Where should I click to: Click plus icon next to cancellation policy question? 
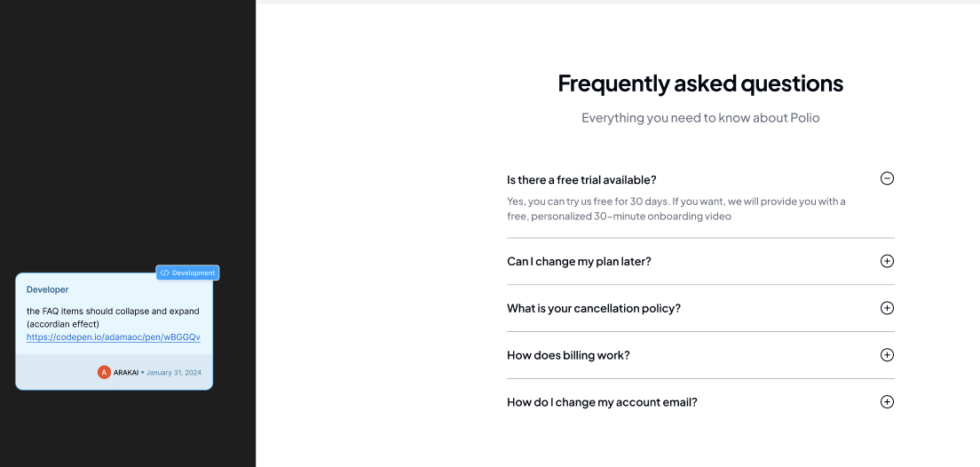point(887,308)
